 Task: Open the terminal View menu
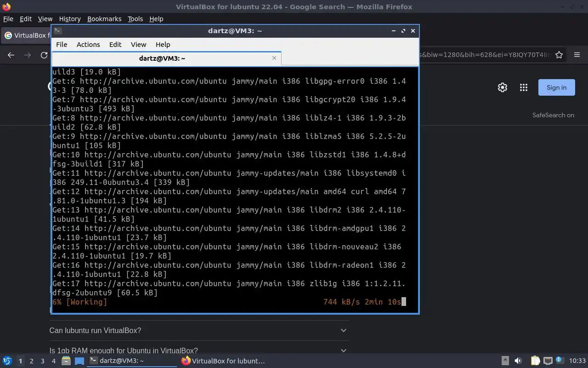pos(138,45)
